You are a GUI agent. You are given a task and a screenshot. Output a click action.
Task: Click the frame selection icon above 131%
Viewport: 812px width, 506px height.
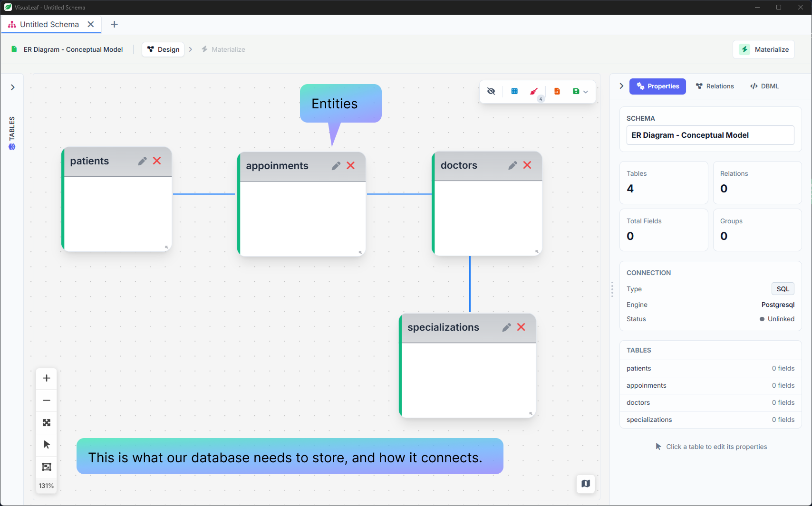point(47,467)
